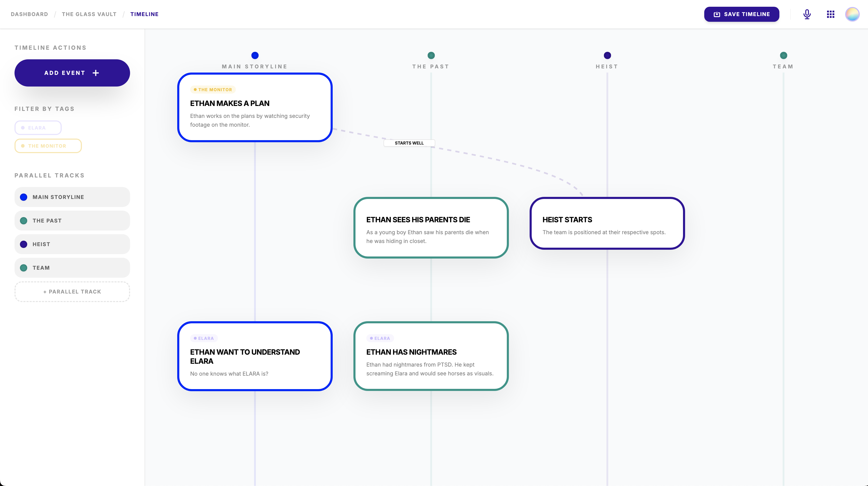
Task: Add a new parallel track
Action: tap(72, 292)
